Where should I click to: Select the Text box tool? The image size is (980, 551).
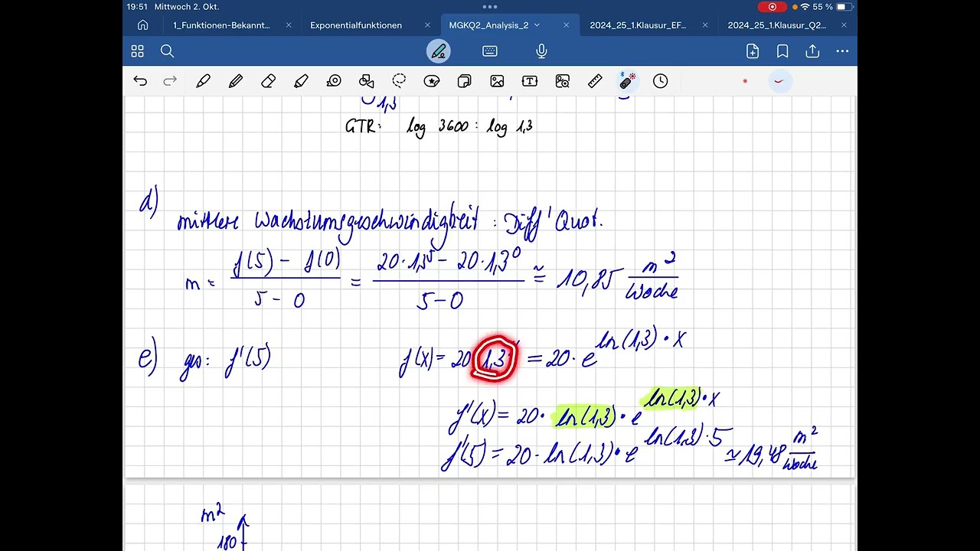[x=530, y=81]
